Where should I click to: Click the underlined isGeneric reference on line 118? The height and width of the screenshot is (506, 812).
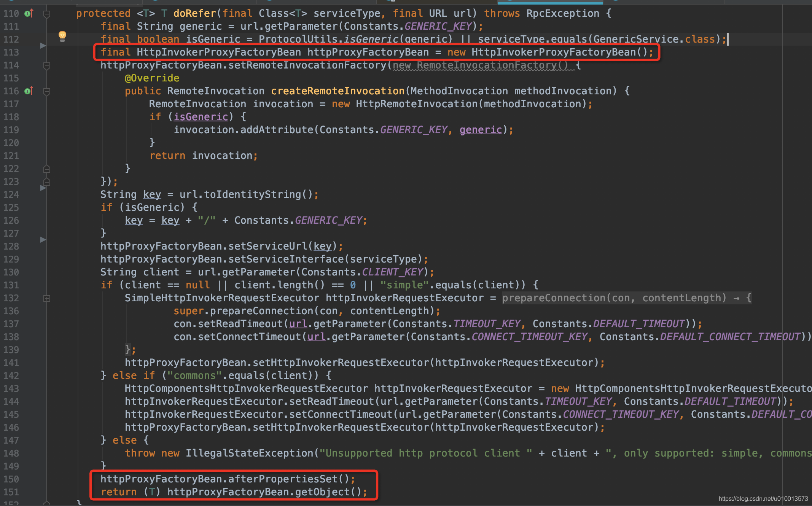tap(201, 117)
